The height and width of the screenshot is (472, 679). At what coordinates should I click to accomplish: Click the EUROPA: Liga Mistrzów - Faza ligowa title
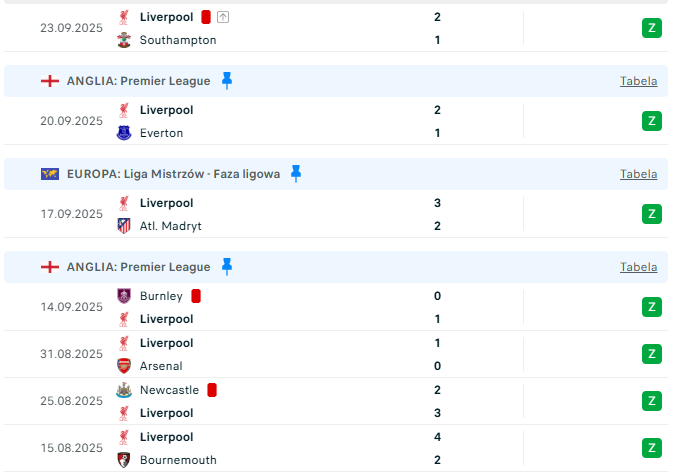click(175, 174)
